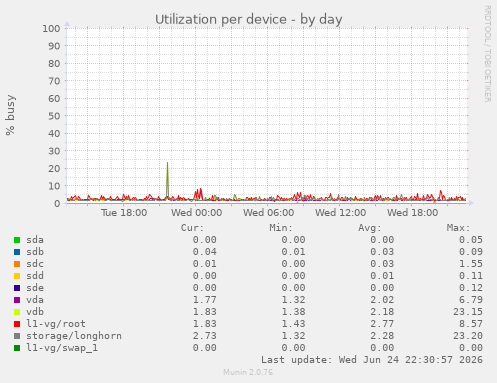The width and height of the screenshot is (497, 383).
Task: Click the vda average value 2.02
Action: [x=382, y=300]
